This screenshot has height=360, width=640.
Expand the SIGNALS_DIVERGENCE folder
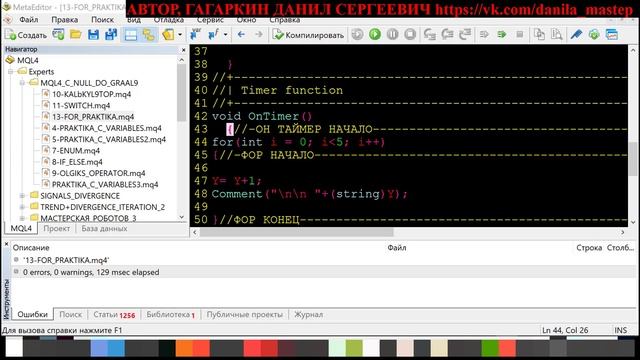tap(22, 196)
